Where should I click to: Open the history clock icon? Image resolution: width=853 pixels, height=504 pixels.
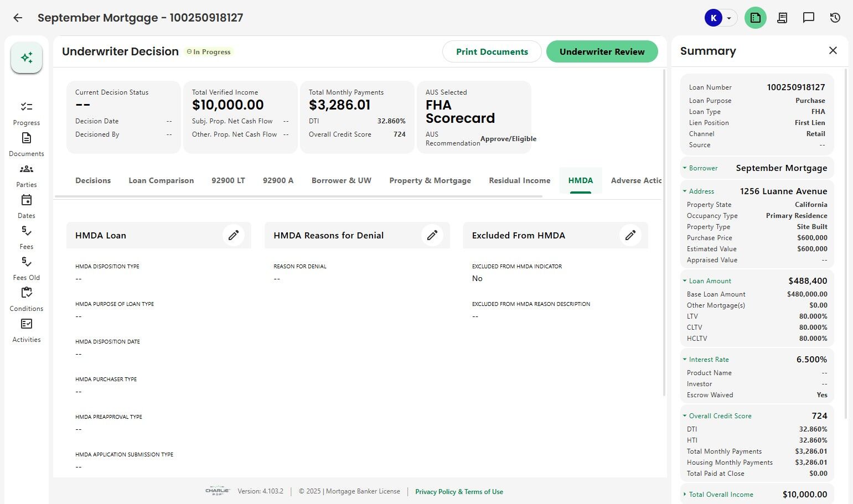tap(835, 18)
